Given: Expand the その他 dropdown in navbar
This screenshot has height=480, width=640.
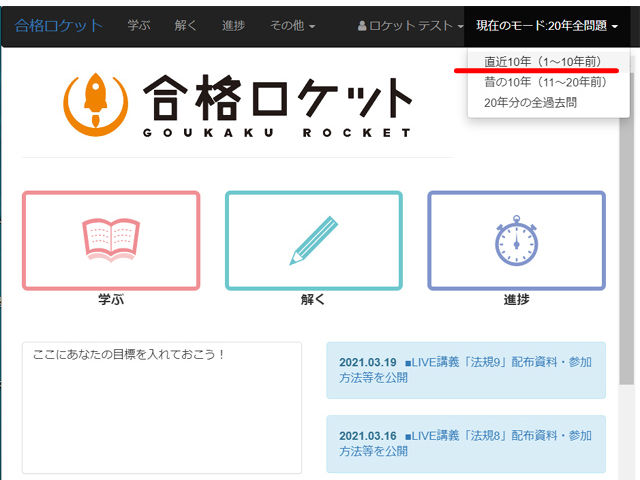Looking at the screenshot, I should point(292,26).
